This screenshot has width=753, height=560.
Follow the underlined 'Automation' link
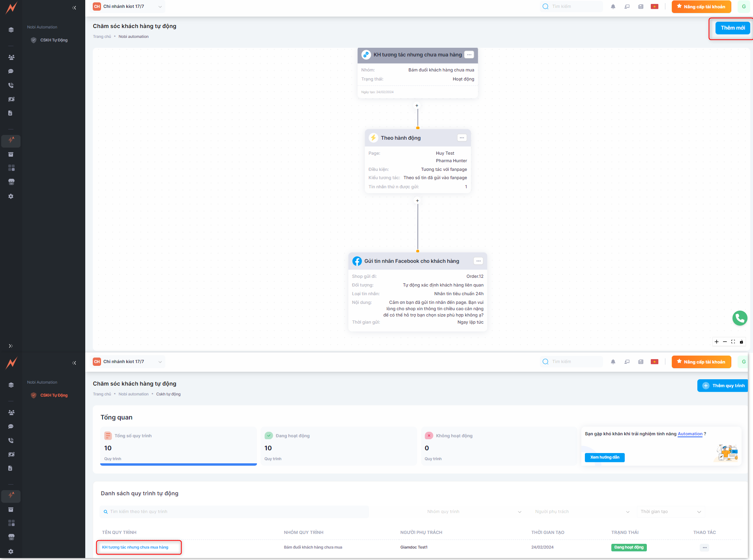690,434
